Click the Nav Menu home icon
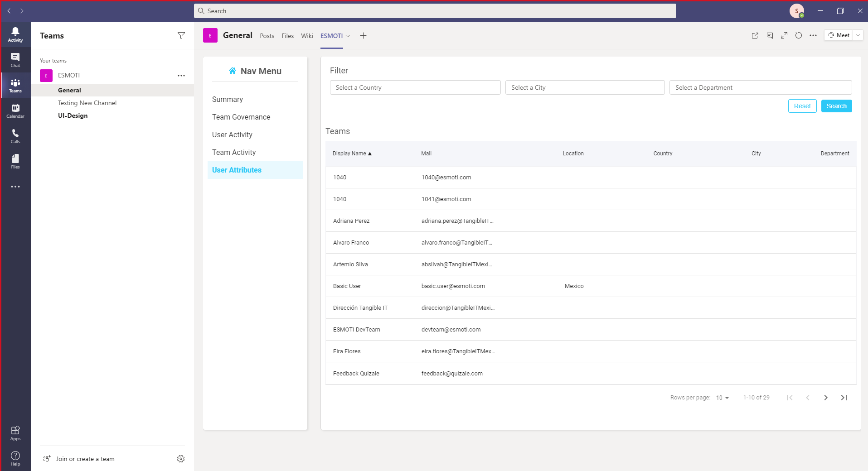The image size is (868, 471). point(233,71)
